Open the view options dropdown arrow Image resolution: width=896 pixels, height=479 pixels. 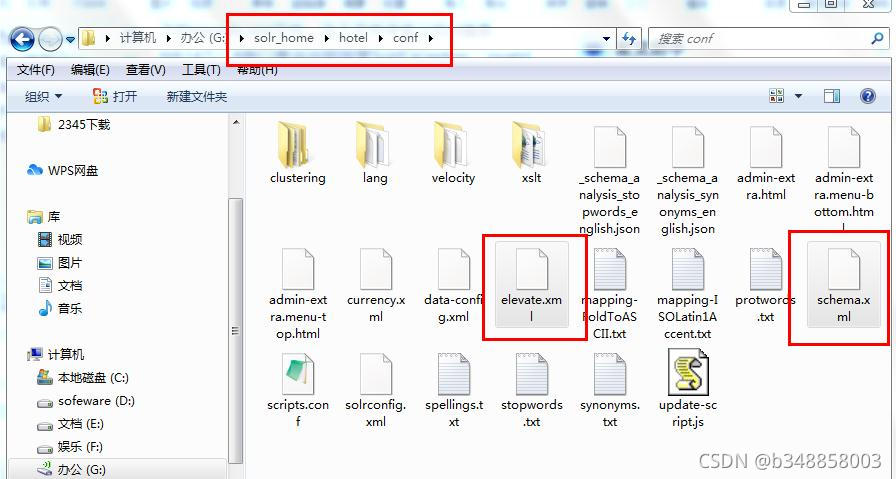[799, 96]
